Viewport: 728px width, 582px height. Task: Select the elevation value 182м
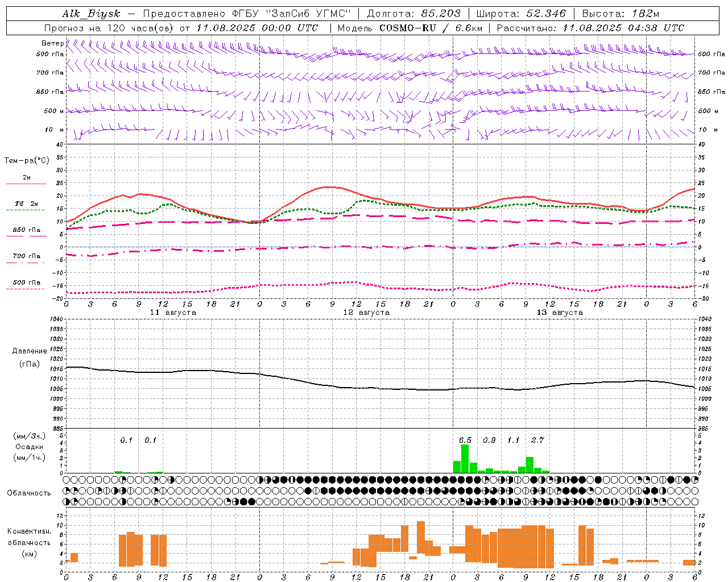[646, 14]
